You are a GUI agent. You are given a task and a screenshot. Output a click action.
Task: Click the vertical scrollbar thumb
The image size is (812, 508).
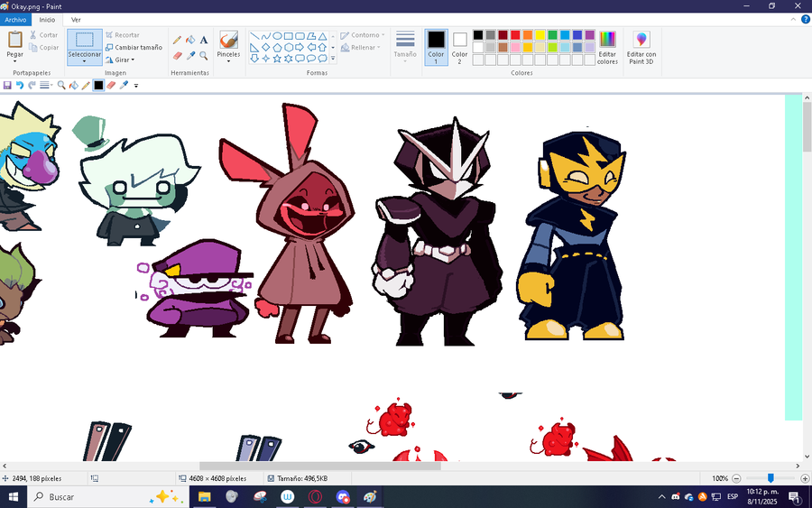click(807, 127)
